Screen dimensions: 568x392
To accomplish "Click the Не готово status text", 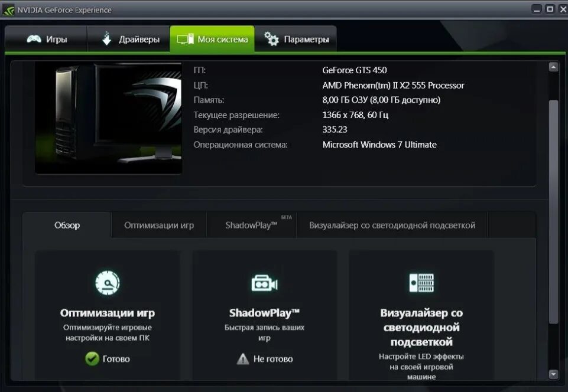I will pyautogui.click(x=273, y=359).
